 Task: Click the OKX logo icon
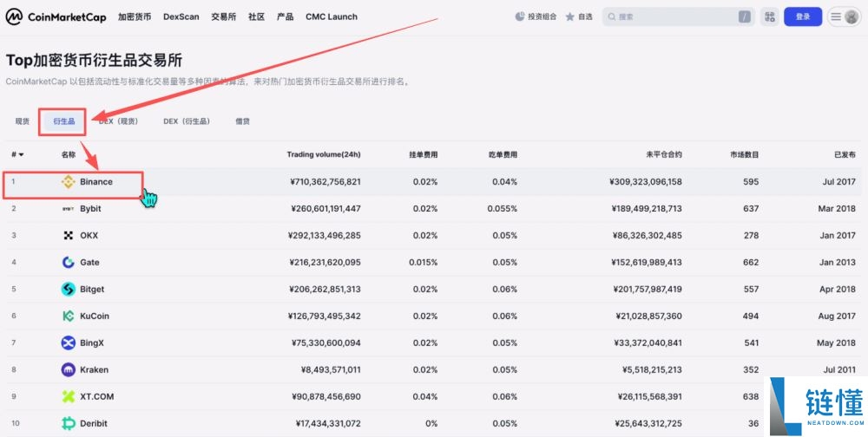[68, 236]
